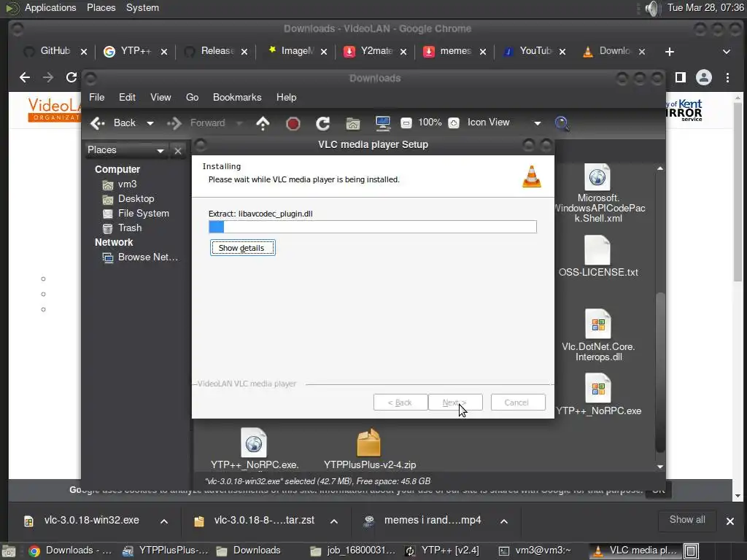This screenshot has height=560, width=747.
Task: Open the Chrome profile avatar icon
Action: click(704, 77)
